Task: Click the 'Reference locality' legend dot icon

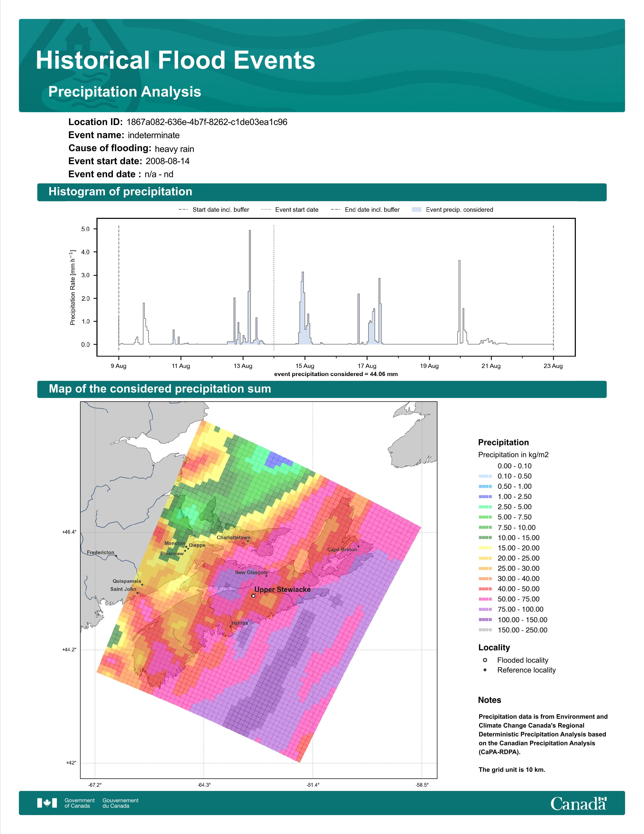Action: coord(485,670)
